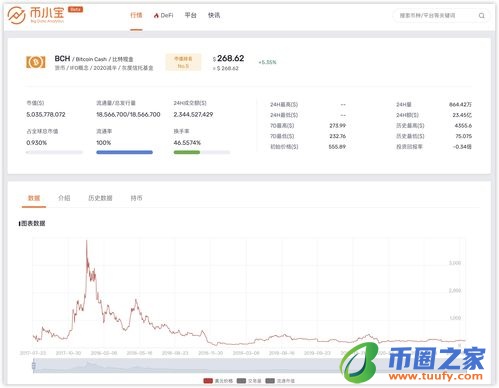This screenshot has width=499, height=388.
Task: Click the blue circulation rate bar under 100%
Action: pos(124,152)
